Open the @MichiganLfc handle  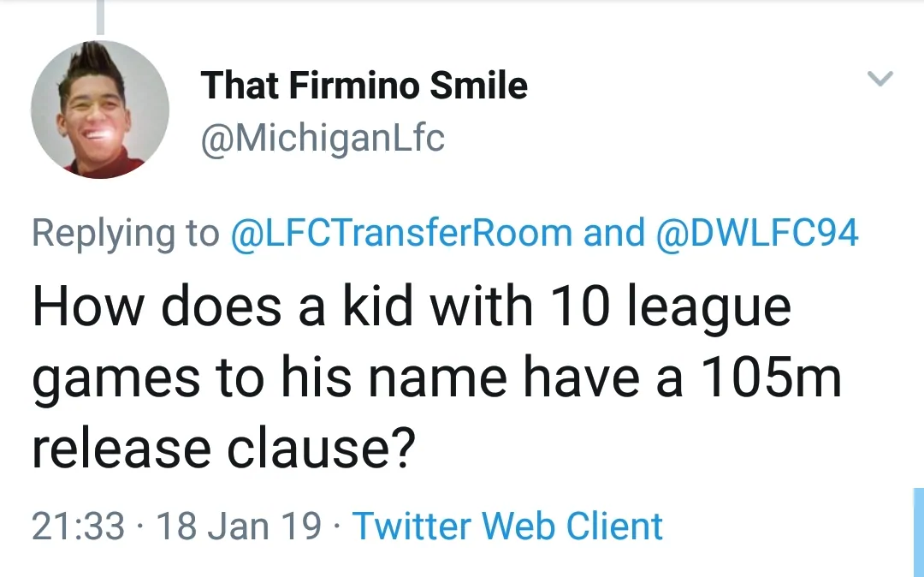(x=323, y=139)
